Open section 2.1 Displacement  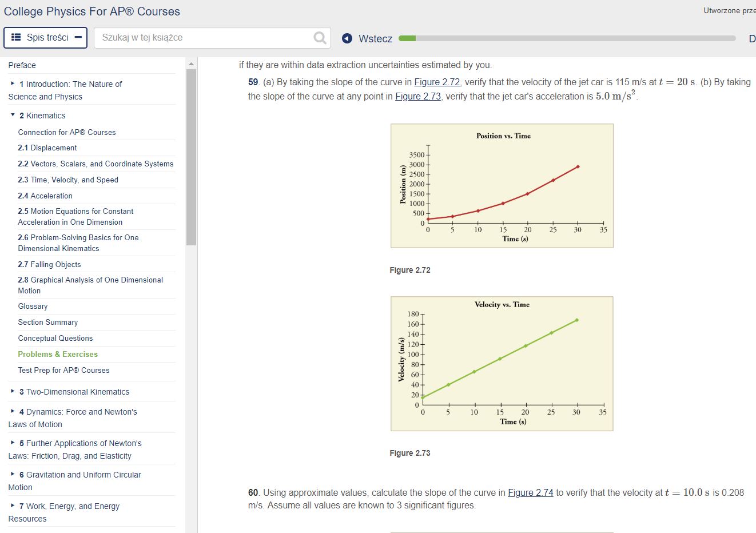point(48,148)
